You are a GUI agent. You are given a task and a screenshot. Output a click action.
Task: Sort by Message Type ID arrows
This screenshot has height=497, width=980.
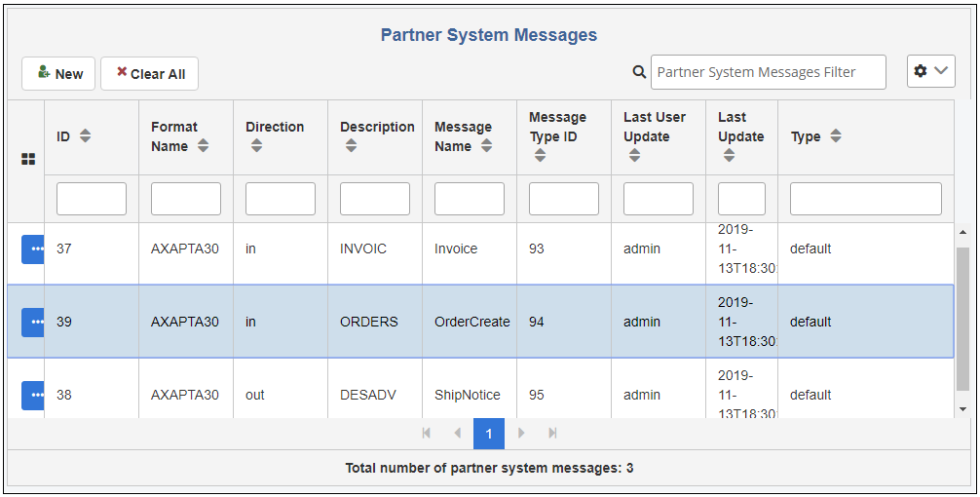[x=541, y=155]
